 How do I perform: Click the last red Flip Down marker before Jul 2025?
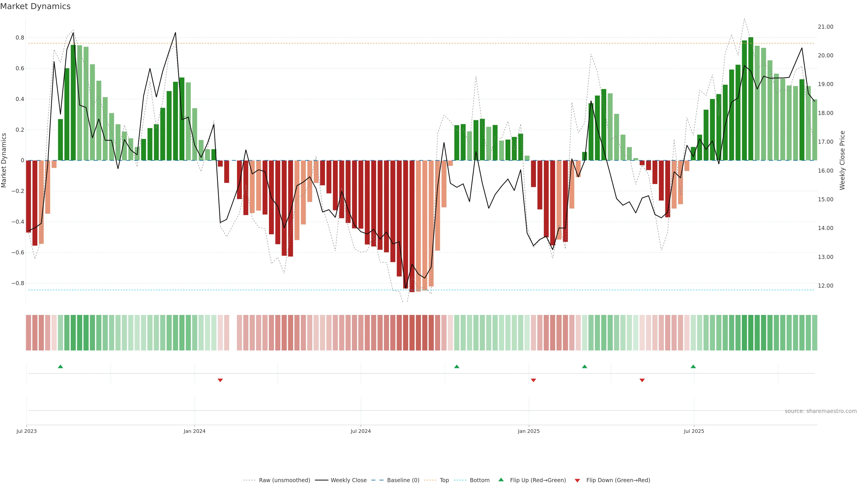click(642, 380)
